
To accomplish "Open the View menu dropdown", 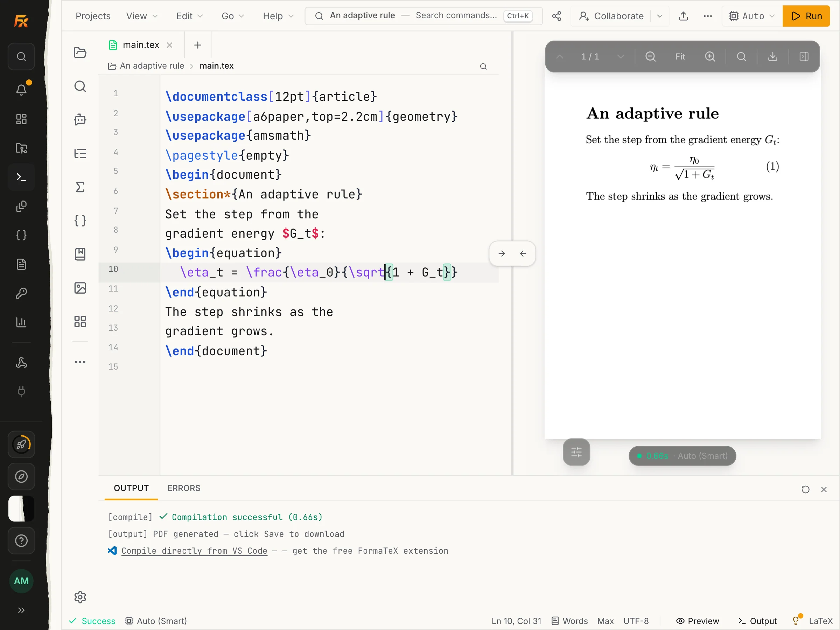I will coord(142,16).
